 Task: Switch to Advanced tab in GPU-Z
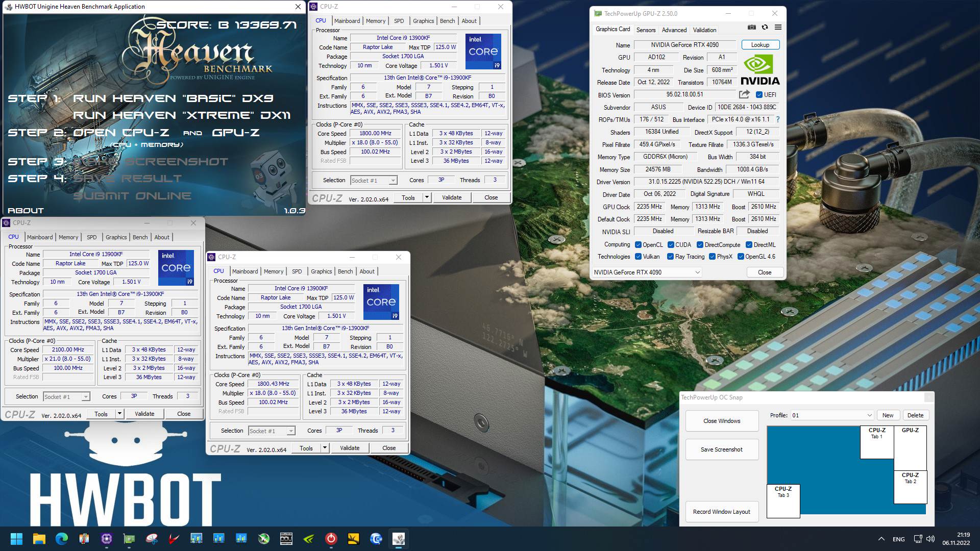point(674,30)
